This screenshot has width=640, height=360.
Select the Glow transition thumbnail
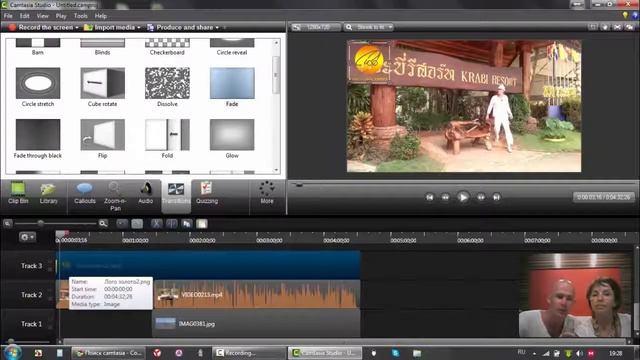232,134
